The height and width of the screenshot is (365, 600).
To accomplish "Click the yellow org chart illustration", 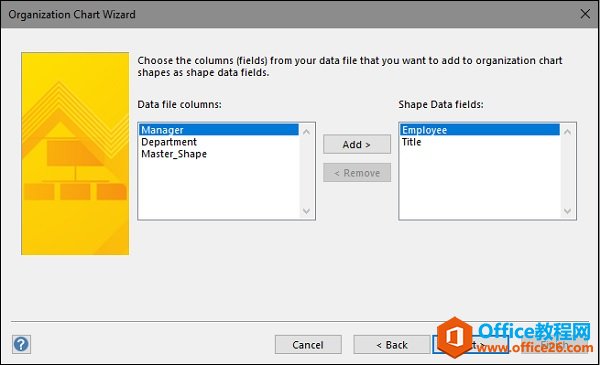I will (x=75, y=154).
